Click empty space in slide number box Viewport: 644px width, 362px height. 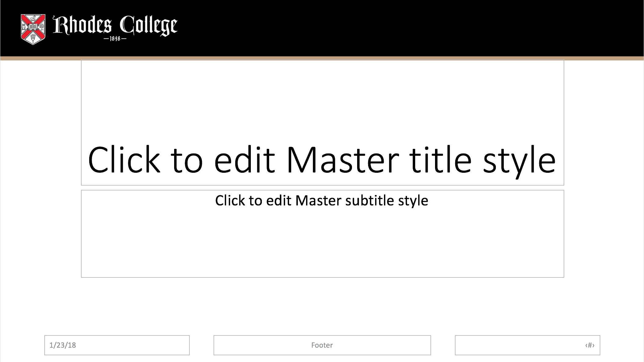(x=519, y=345)
